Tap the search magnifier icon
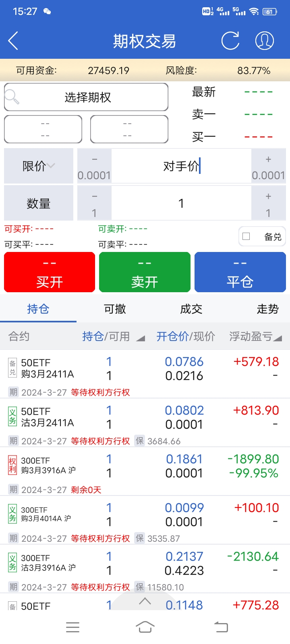The image size is (290, 644). point(12,97)
